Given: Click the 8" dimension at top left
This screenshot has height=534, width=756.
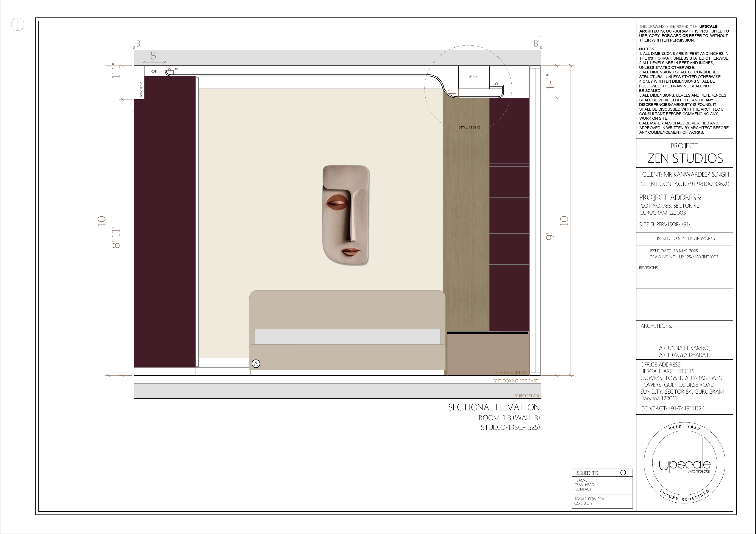Looking at the screenshot, I should [155, 56].
